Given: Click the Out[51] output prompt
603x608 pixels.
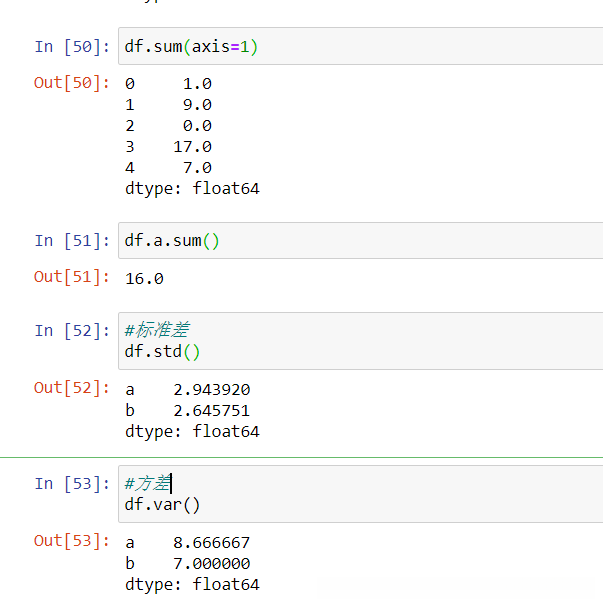Looking at the screenshot, I should 72,277.
